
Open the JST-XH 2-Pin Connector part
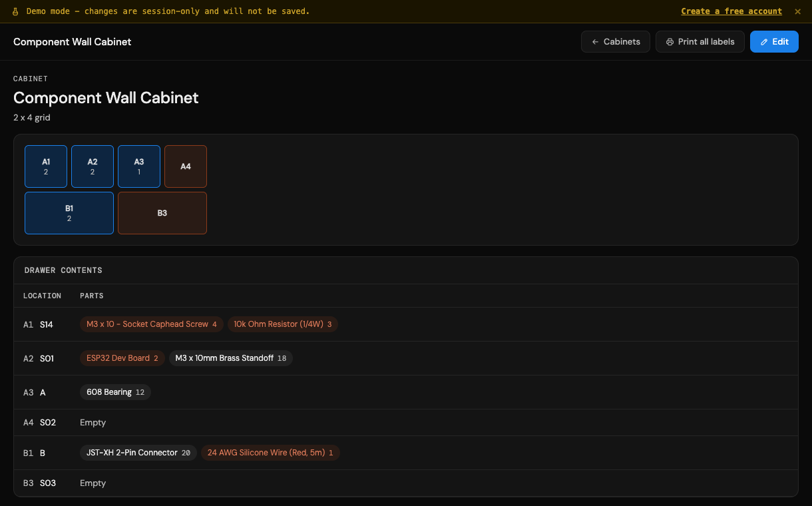point(138,453)
